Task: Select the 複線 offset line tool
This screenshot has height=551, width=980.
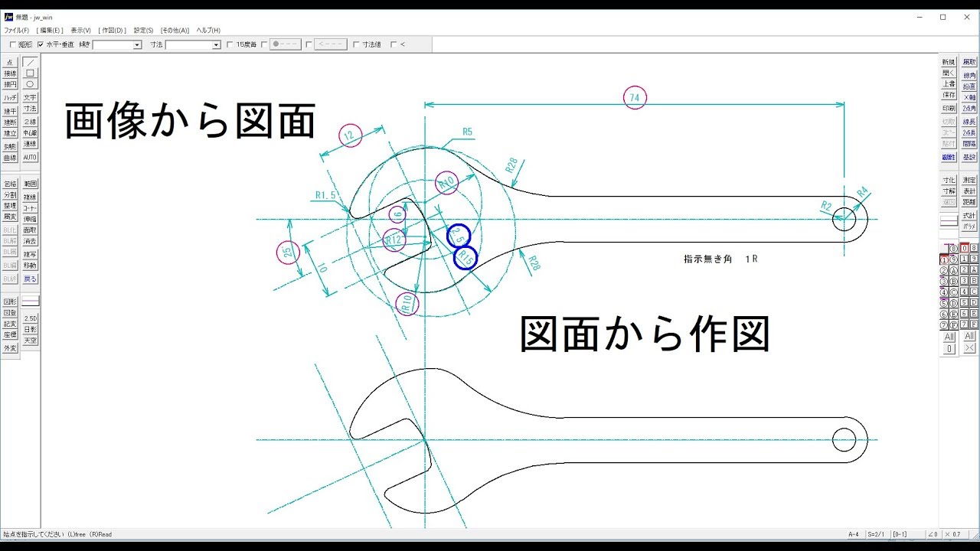Action: [x=30, y=197]
